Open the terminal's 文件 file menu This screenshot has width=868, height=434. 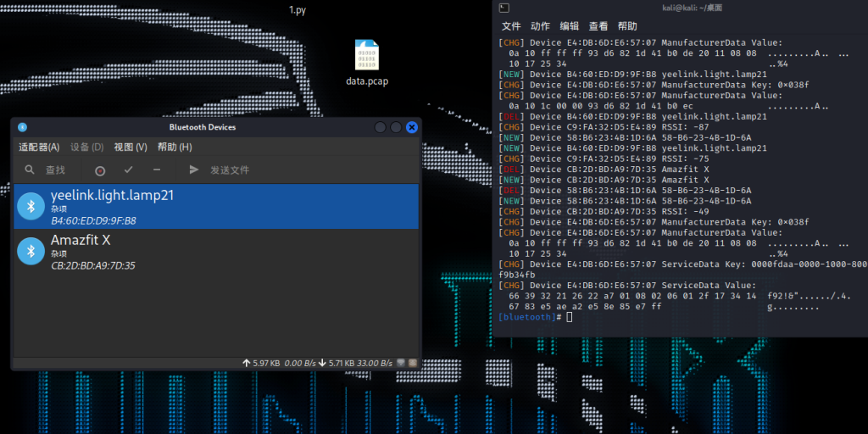tap(511, 26)
